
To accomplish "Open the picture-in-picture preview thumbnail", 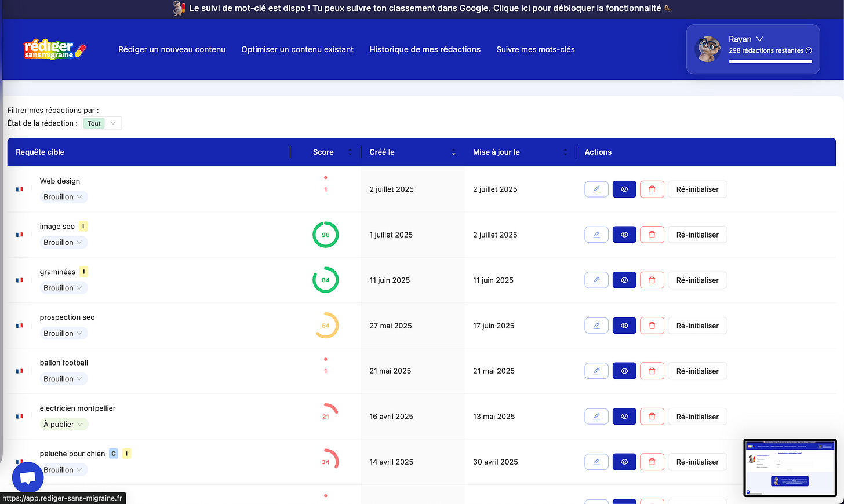I will (x=790, y=468).
